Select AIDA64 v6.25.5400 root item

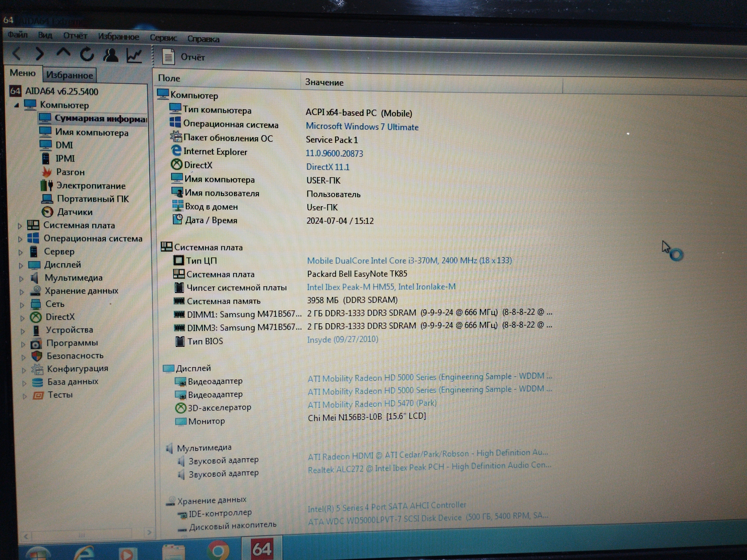click(54, 91)
